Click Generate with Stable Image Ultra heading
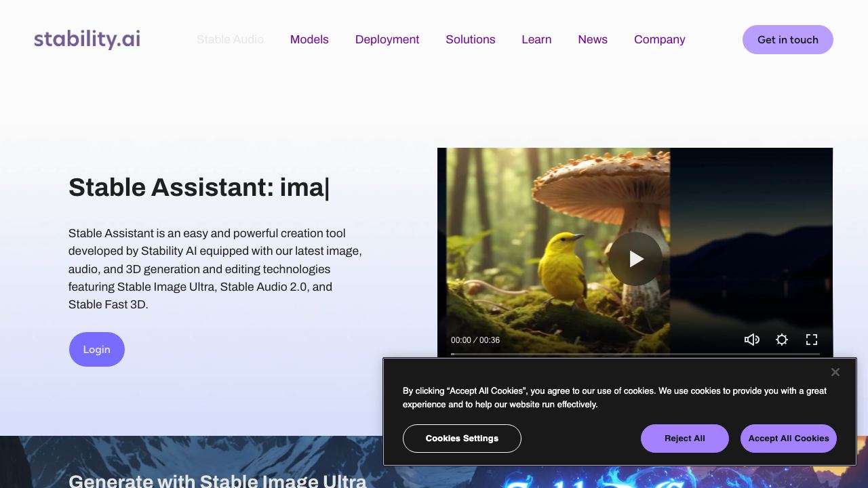 click(x=218, y=481)
